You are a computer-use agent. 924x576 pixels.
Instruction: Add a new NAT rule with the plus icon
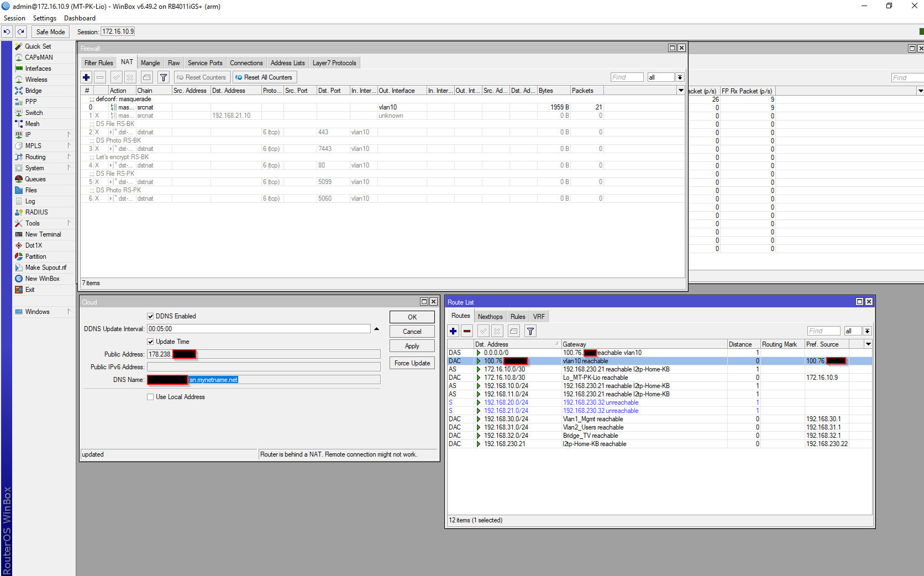point(86,77)
